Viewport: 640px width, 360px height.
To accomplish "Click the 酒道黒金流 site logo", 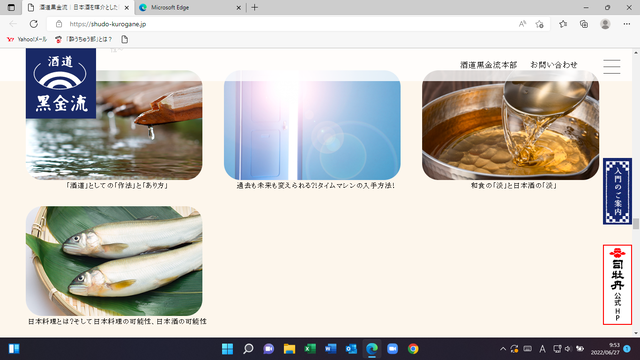I will (61, 83).
